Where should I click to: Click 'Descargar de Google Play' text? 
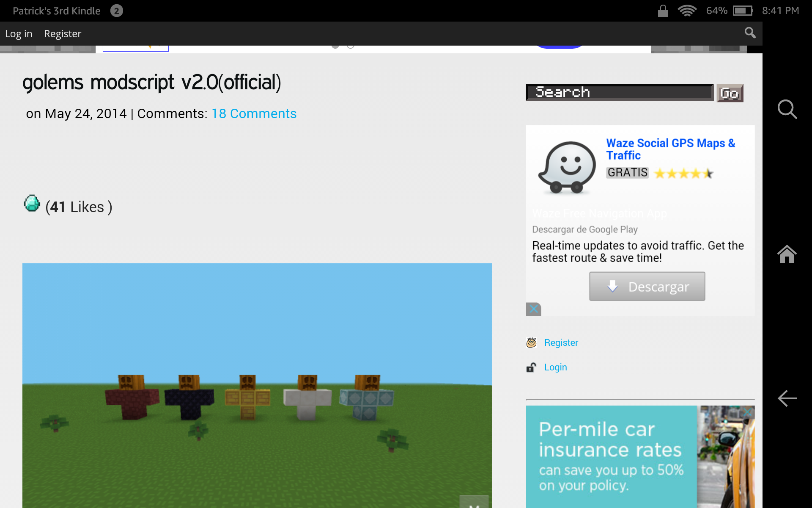(x=585, y=229)
